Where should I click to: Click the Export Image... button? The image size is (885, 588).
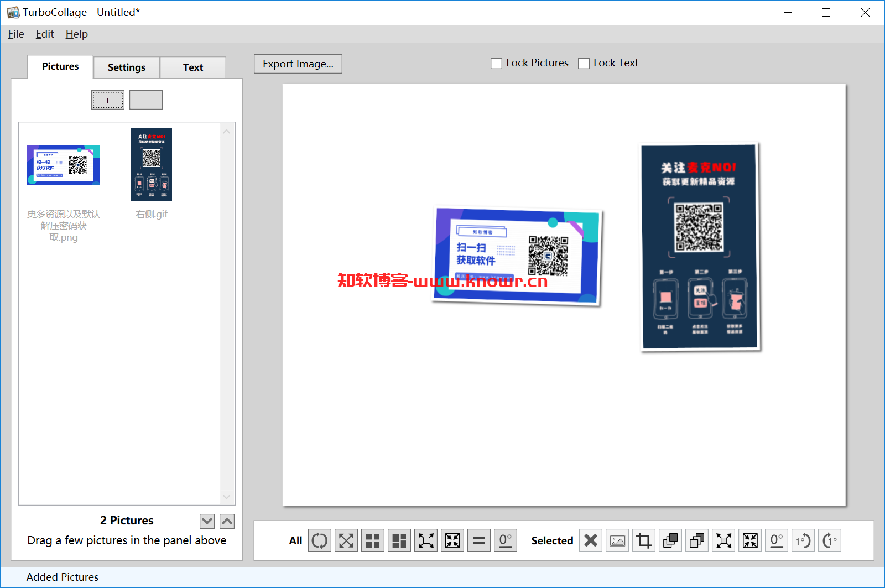point(298,64)
